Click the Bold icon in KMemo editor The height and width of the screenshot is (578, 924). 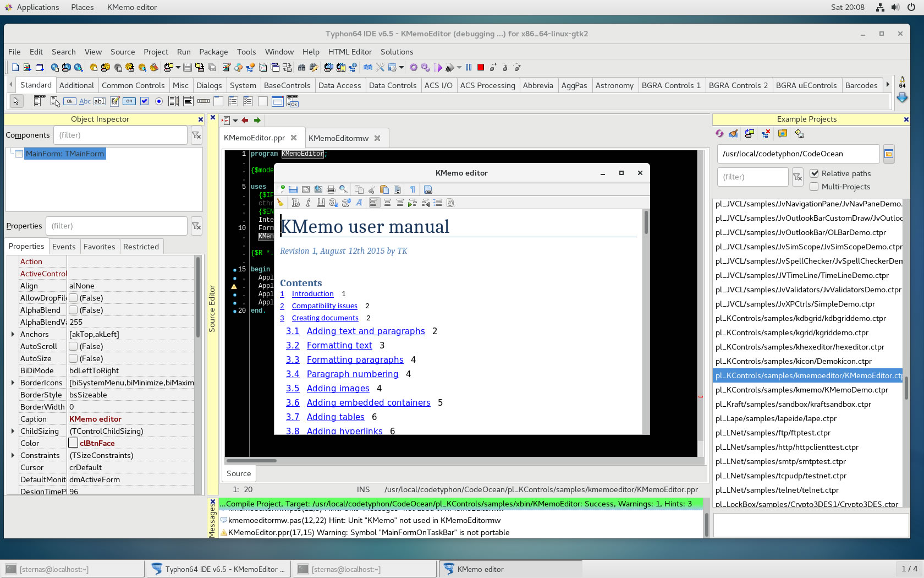295,203
